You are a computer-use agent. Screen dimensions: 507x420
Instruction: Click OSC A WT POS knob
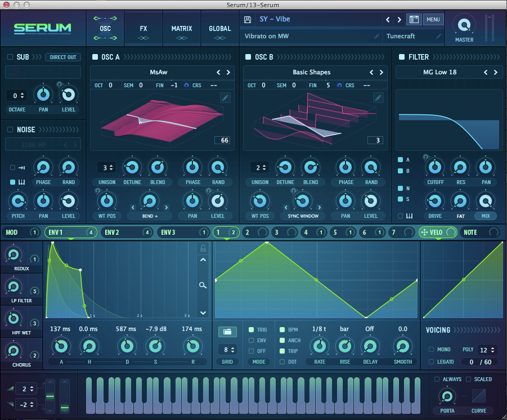107,201
